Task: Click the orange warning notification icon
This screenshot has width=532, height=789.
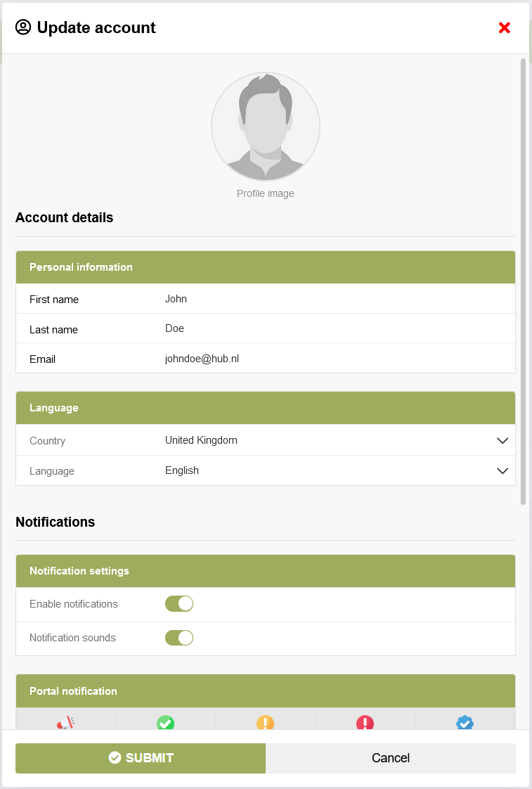Action: tap(265, 722)
